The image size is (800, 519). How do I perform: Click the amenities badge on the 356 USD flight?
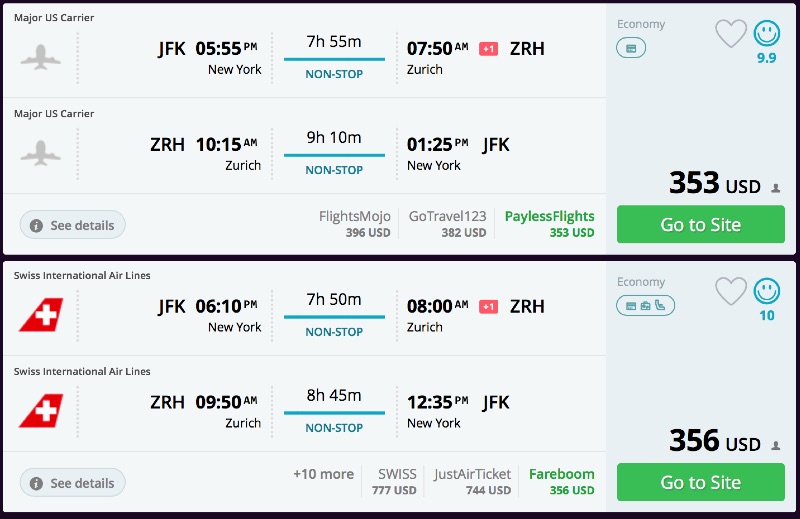(x=645, y=305)
